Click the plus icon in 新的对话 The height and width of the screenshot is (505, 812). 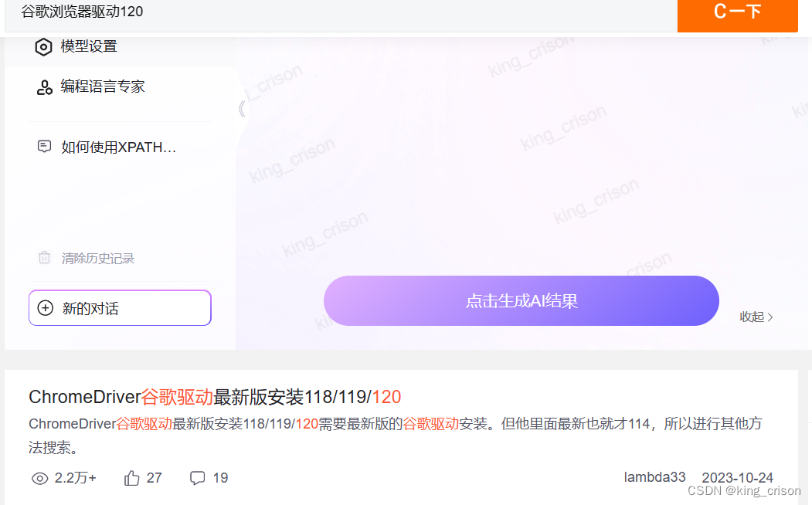[x=46, y=308]
